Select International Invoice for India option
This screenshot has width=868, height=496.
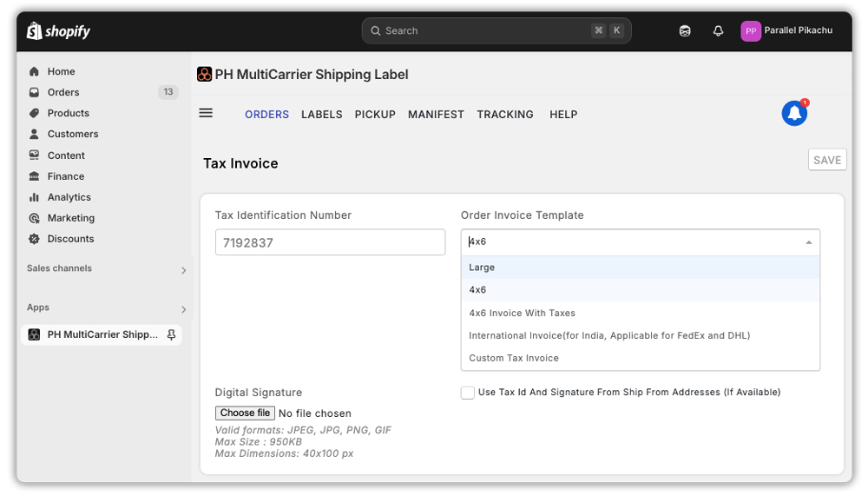(x=641, y=336)
